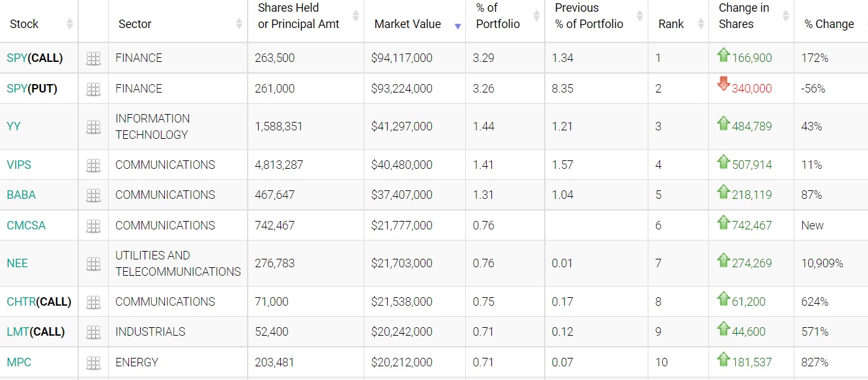Viewport: 868px width, 380px height.
Task: Open the table icon next to YY
Action: coord(93,127)
